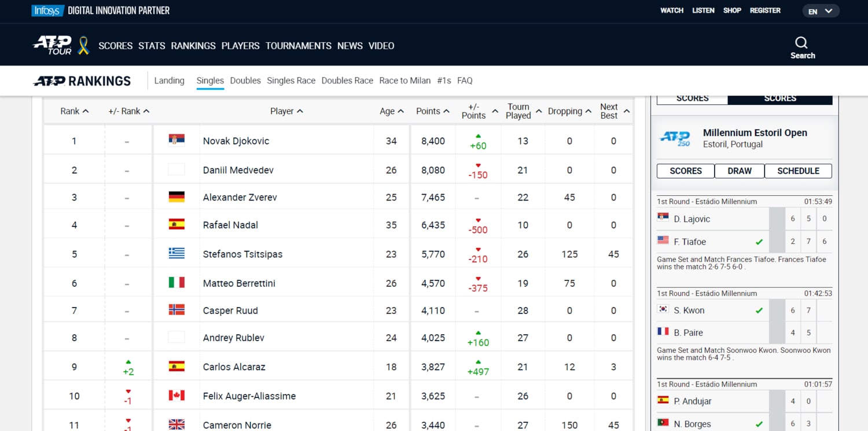Click the ATP Tour logo

tap(52, 45)
